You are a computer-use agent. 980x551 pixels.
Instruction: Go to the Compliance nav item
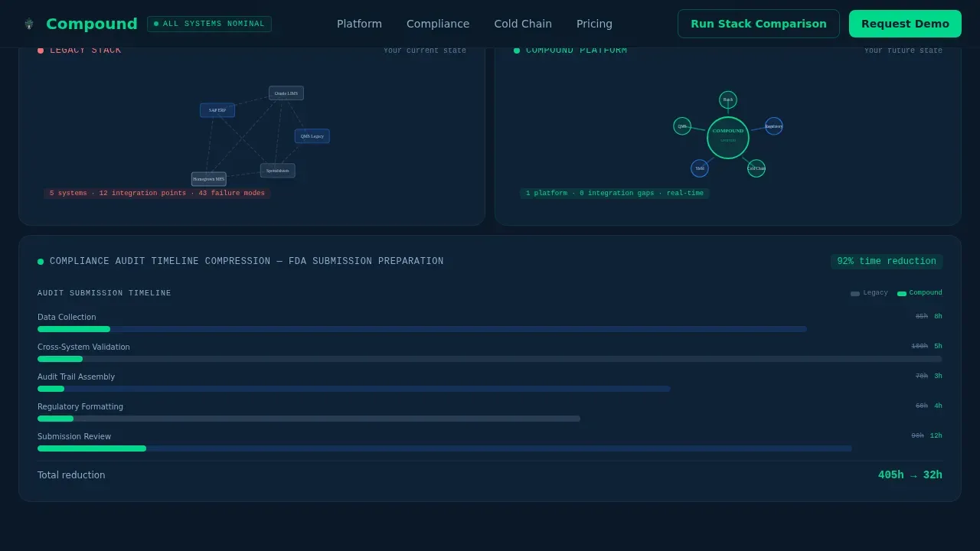coord(438,24)
